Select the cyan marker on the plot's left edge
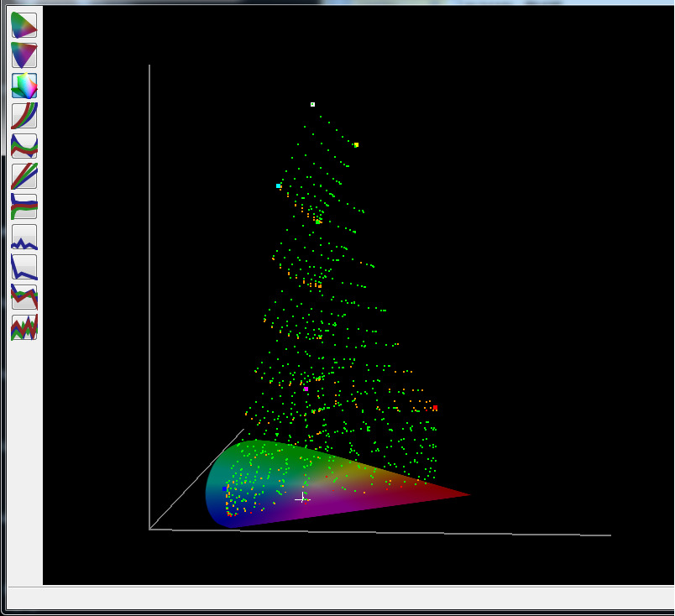Image resolution: width=675 pixels, height=616 pixels. 279,186
